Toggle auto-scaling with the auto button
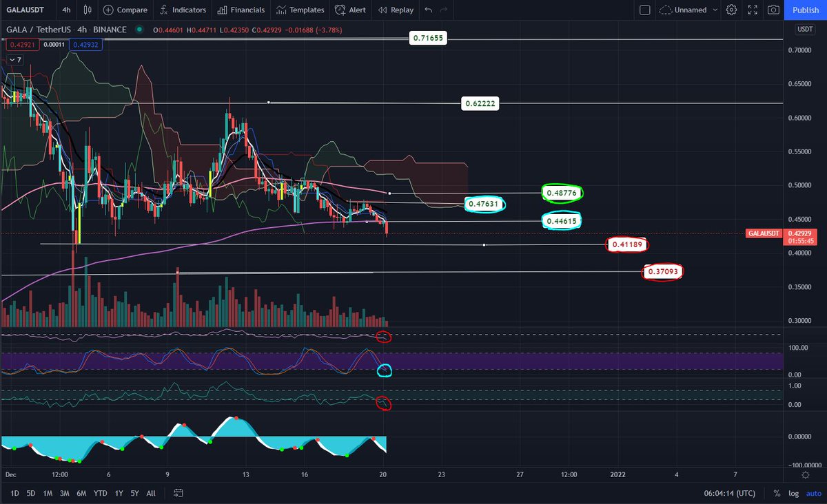Image resolution: width=827 pixels, height=504 pixels. tap(813, 493)
